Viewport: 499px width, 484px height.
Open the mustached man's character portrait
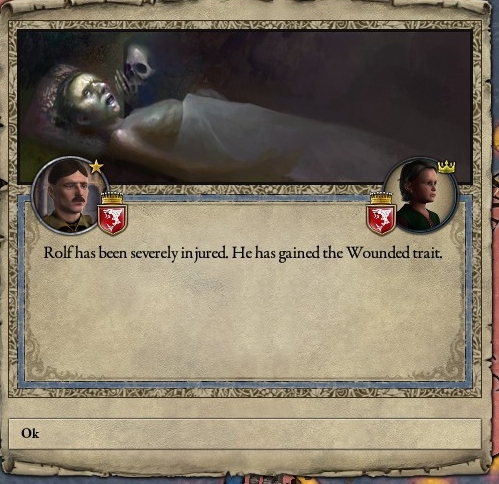coord(71,196)
